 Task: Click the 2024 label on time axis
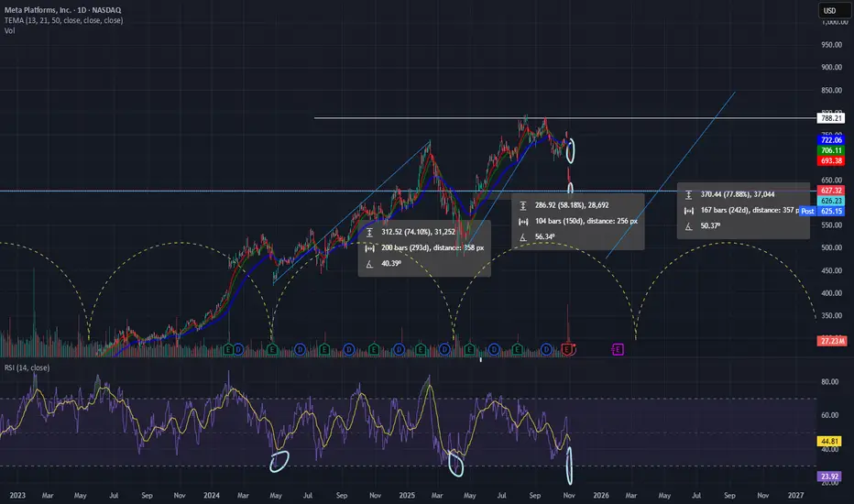point(212,495)
